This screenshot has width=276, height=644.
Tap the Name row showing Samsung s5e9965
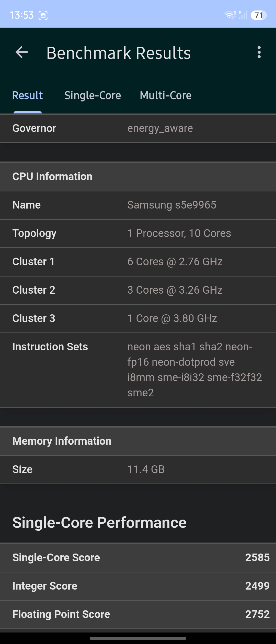[138, 205]
